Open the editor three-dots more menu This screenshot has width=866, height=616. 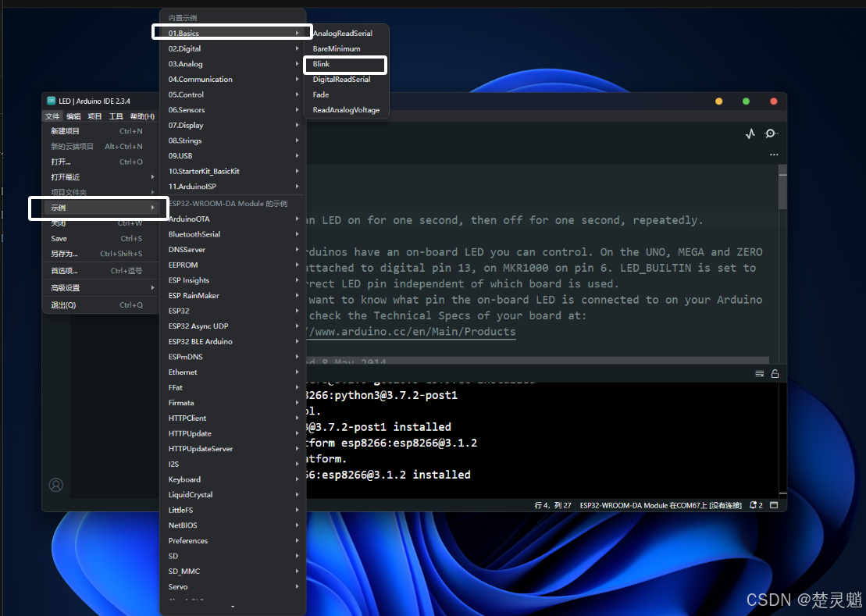click(774, 155)
